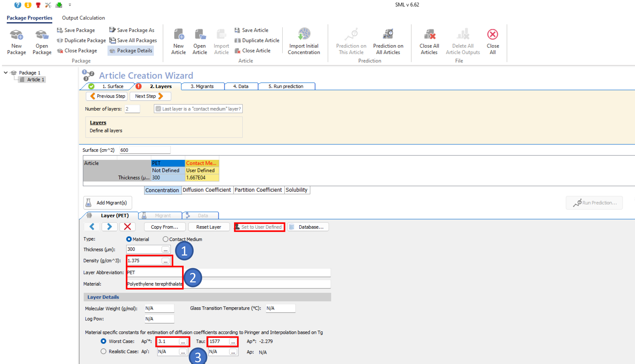Image resolution: width=635 pixels, height=364 pixels.
Task: Go to next layer with blue right arrow
Action: [109, 227]
